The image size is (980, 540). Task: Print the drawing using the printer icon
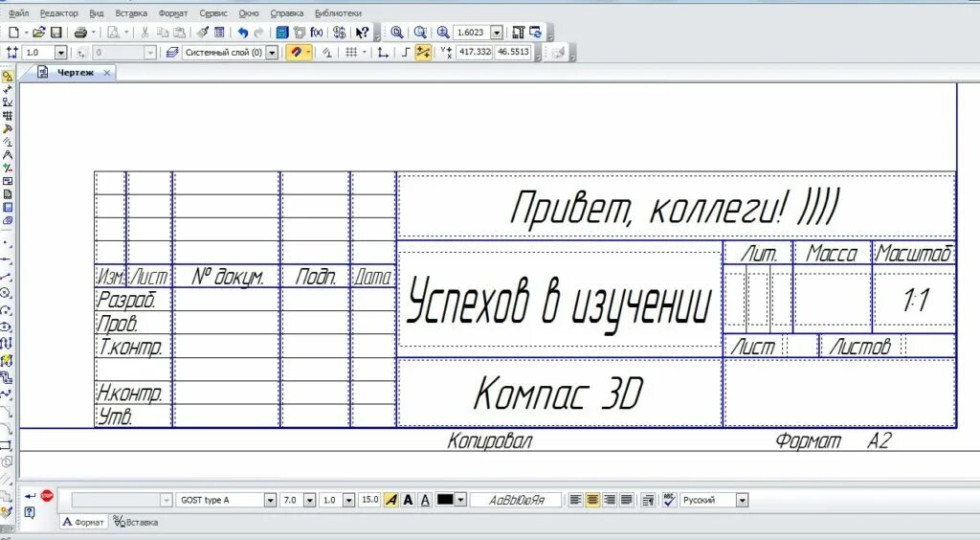click(80, 32)
